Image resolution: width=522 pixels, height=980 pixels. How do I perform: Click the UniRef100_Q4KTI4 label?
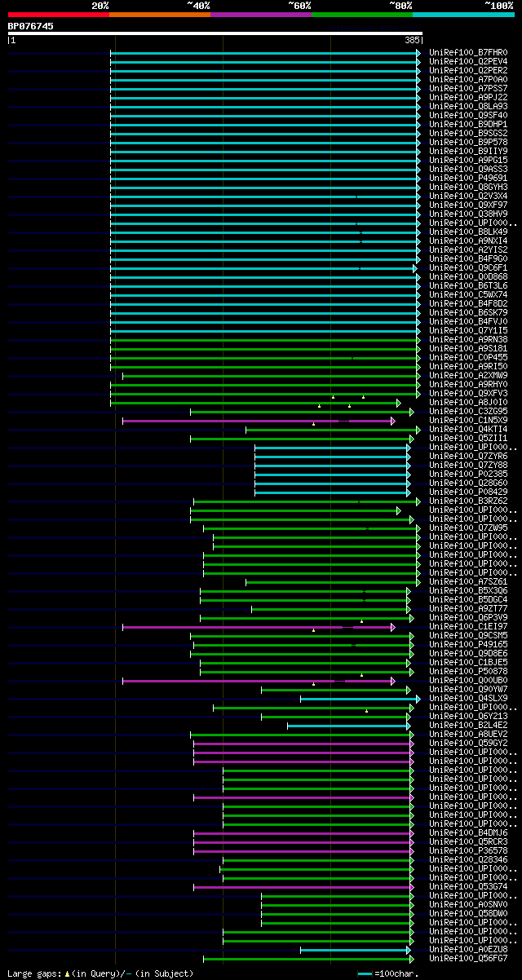point(468,429)
